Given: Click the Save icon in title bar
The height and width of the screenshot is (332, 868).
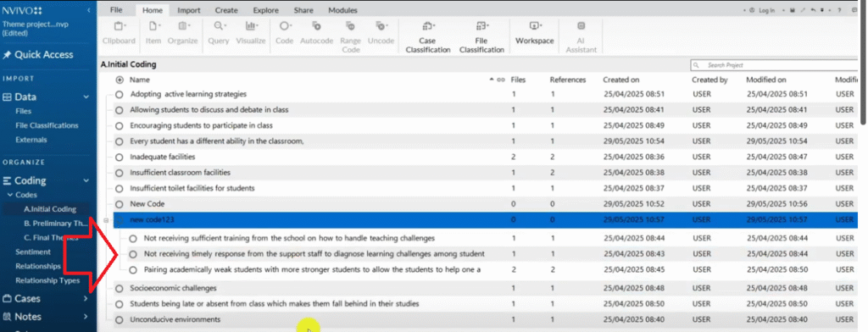Looking at the screenshot, I should [793, 10].
